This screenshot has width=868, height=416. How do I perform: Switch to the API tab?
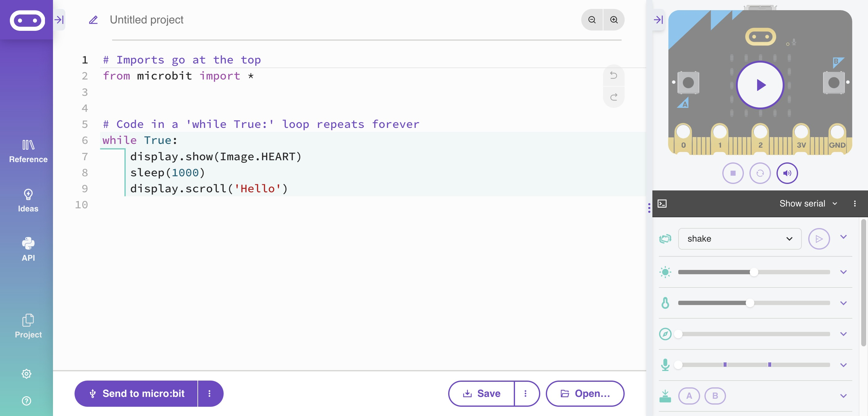pos(28,250)
